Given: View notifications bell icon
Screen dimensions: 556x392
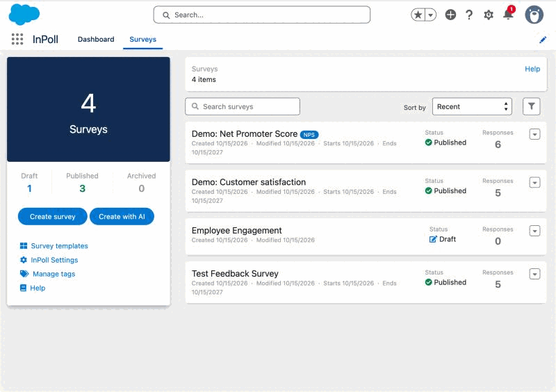Looking at the screenshot, I should [x=509, y=14].
